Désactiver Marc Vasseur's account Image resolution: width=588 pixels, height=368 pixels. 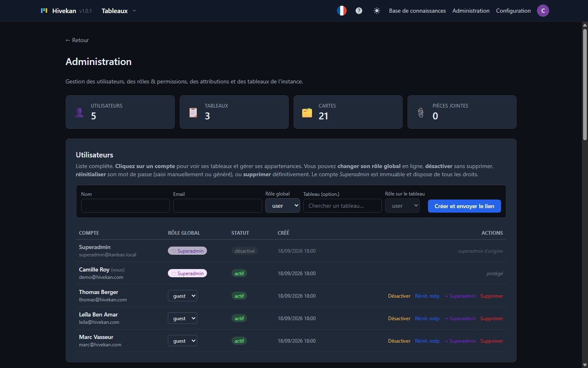[x=399, y=341]
